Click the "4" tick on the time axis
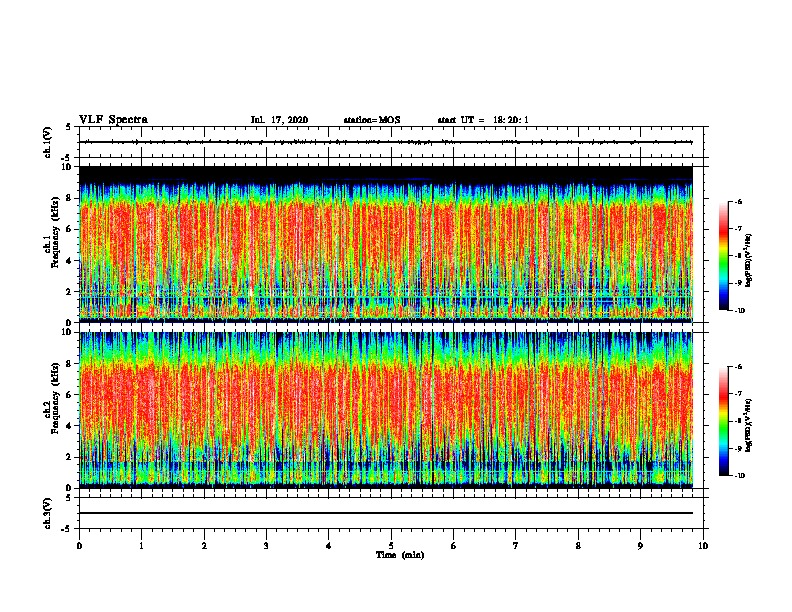This screenshot has width=792, height=612. pos(329,546)
